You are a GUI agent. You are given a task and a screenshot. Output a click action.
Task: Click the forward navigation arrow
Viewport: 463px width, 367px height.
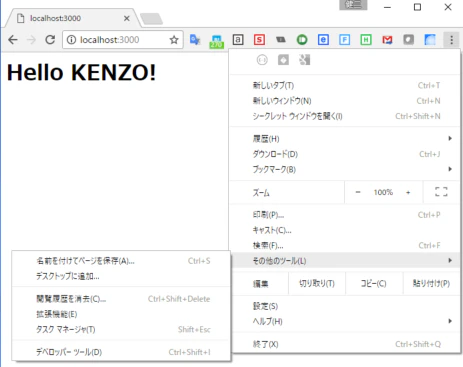point(31,40)
